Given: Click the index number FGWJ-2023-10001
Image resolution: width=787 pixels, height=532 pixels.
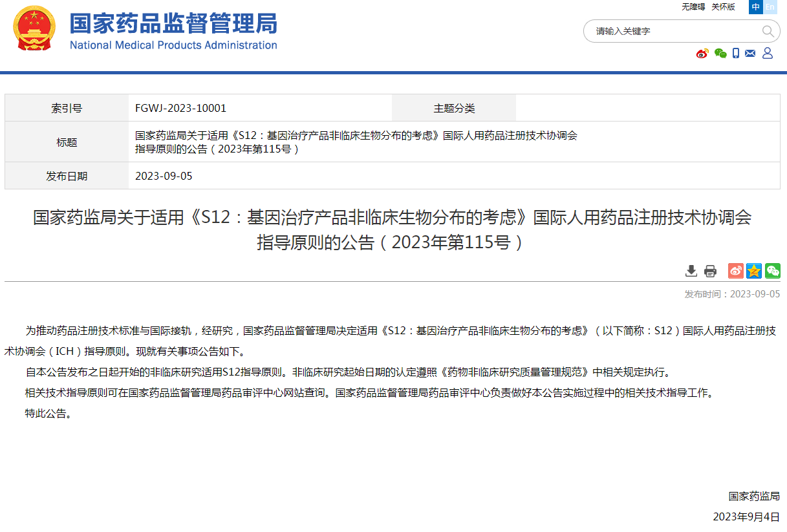Looking at the screenshot, I should 180,108.
